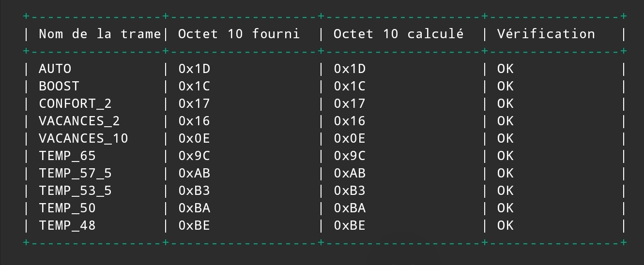Viewport: 644px width, 265px height.
Task: Click the TEMP_65 frame name
Action: pos(67,156)
